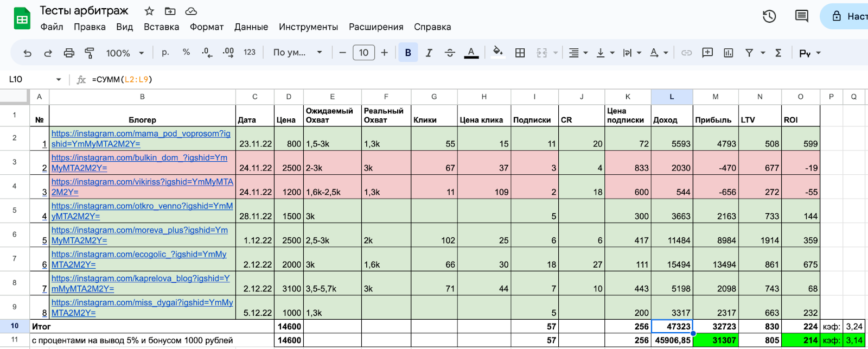Open the Расширения menu

[376, 27]
